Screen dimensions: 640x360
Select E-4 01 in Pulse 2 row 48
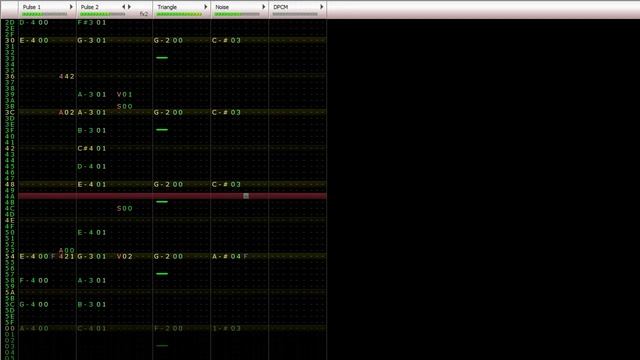click(x=92, y=184)
